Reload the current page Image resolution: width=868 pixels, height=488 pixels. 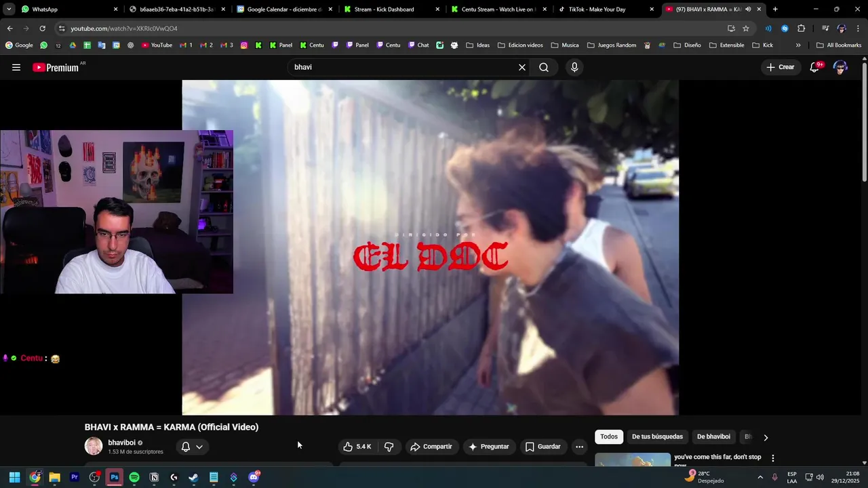42,28
